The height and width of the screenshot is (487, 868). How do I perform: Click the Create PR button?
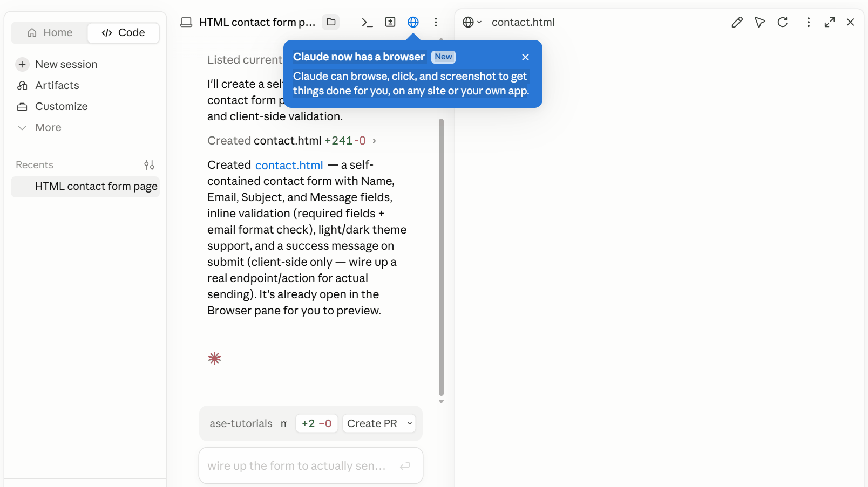pyautogui.click(x=372, y=423)
